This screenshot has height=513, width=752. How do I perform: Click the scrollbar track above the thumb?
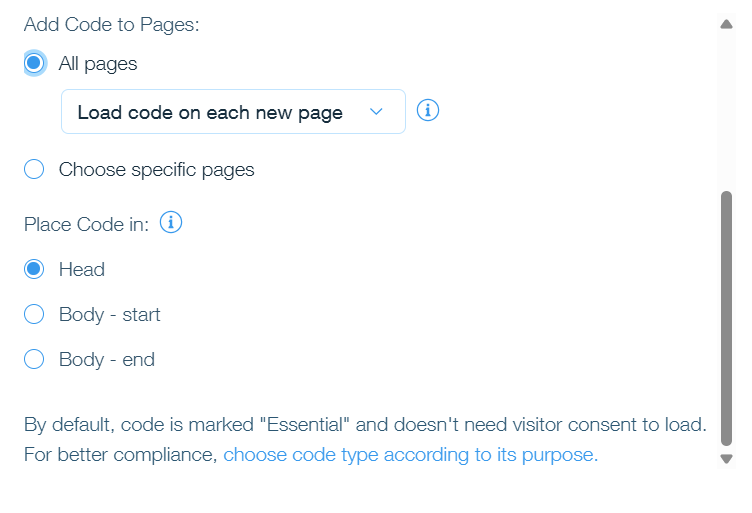727,110
